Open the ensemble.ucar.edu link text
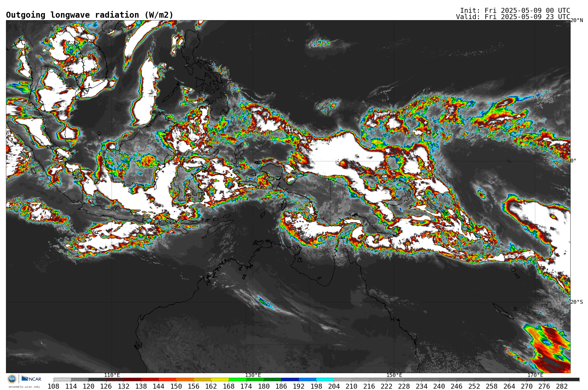 click(24, 387)
